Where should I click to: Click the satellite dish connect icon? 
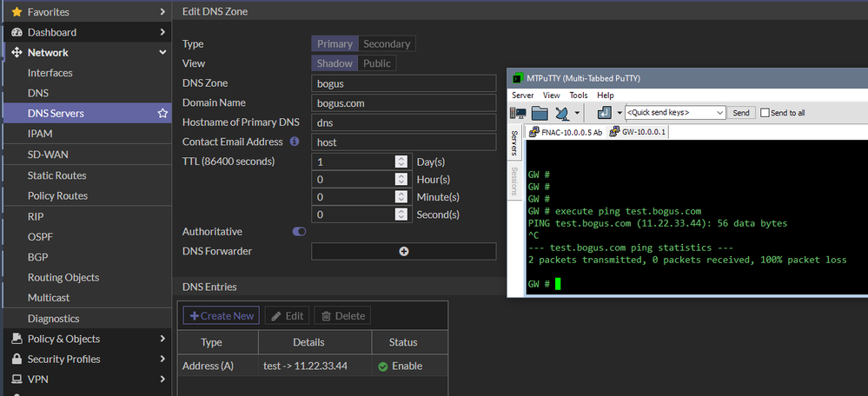[x=562, y=113]
